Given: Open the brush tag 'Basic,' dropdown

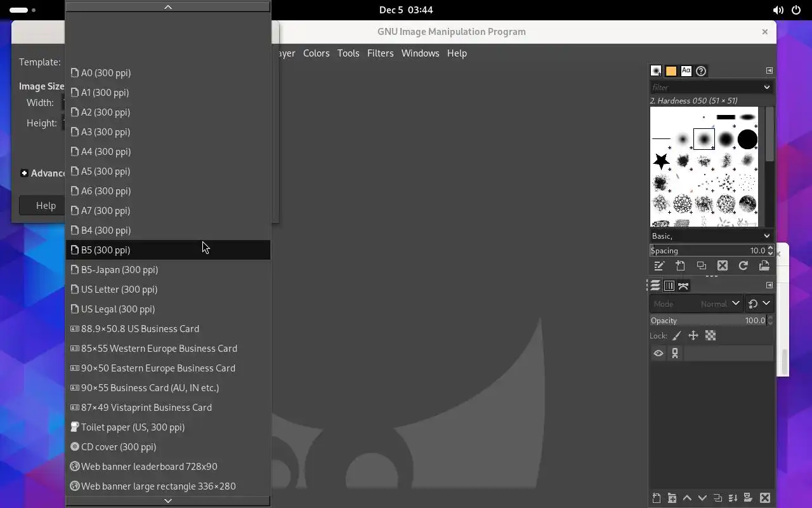Looking at the screenshot, I should (x=710, y=236).
